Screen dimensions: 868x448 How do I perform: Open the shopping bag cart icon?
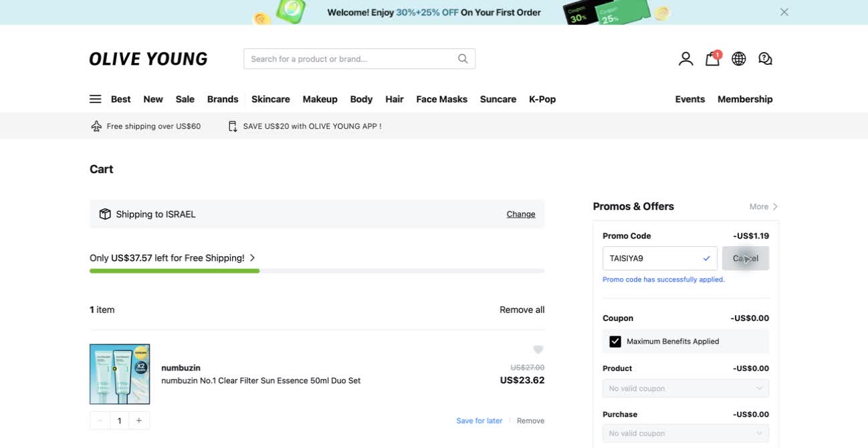tap(712, 59)
